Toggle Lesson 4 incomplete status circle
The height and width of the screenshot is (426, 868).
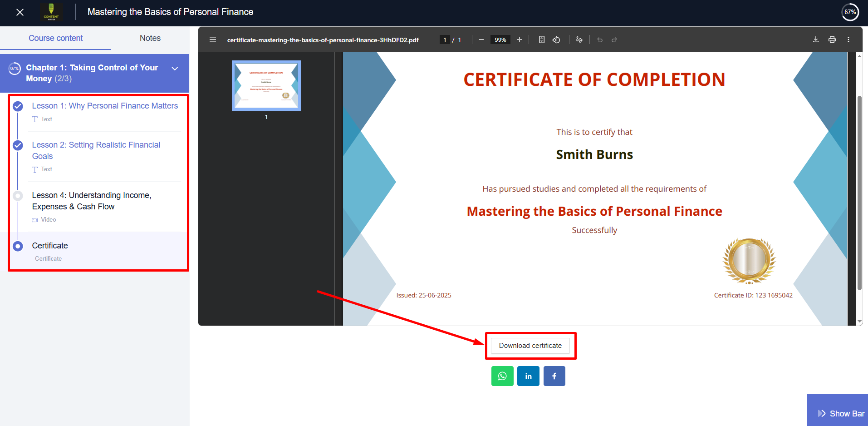coord(18,196)
